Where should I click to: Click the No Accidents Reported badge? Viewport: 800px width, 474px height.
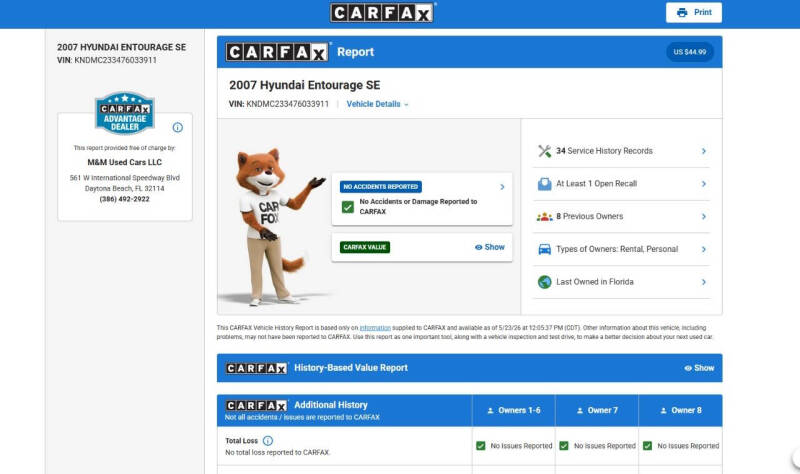coord(381,187)
